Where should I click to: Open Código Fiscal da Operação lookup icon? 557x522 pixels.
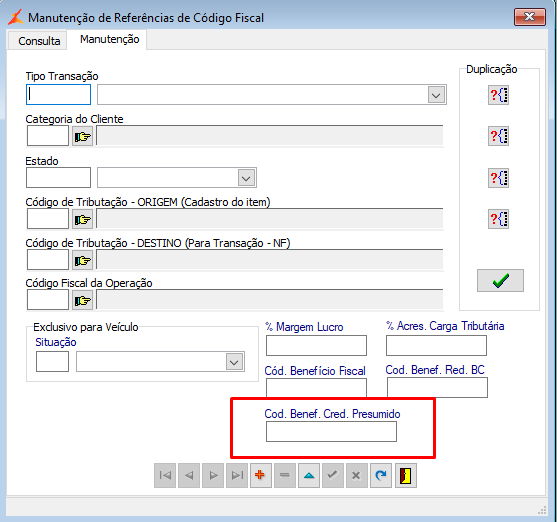pos(82,300)
